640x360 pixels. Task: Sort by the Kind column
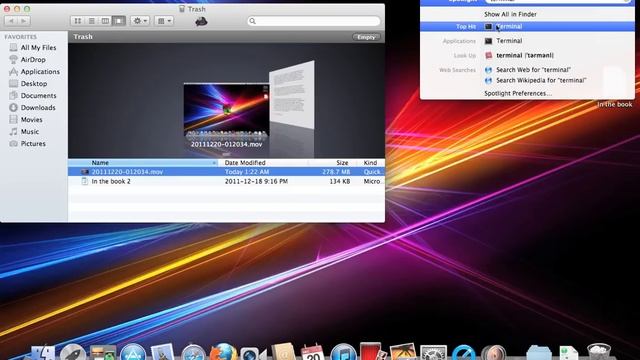pyautogui.click(x=371, y=162)
